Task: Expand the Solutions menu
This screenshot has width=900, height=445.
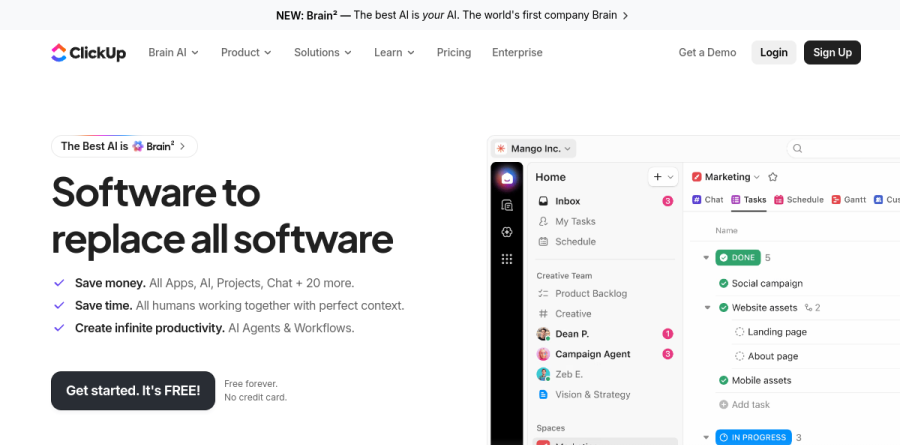Action: click(x=323, y=53)
